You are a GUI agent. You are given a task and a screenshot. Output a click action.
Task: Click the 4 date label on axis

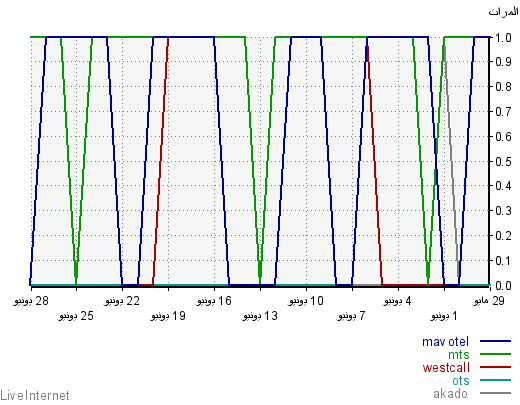[x=398, y=301]
